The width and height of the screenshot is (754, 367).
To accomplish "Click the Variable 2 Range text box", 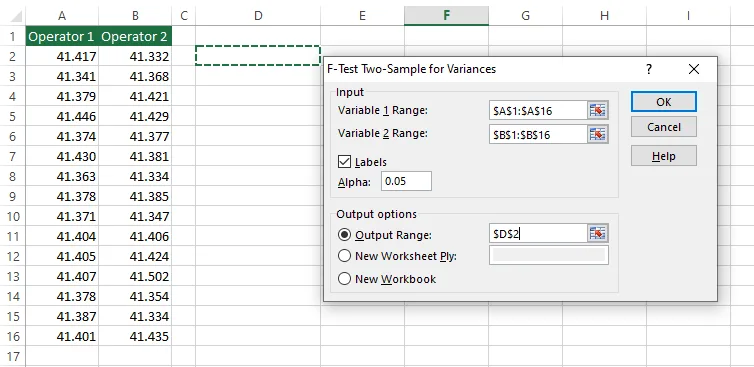I will click(x=538, y=134).
